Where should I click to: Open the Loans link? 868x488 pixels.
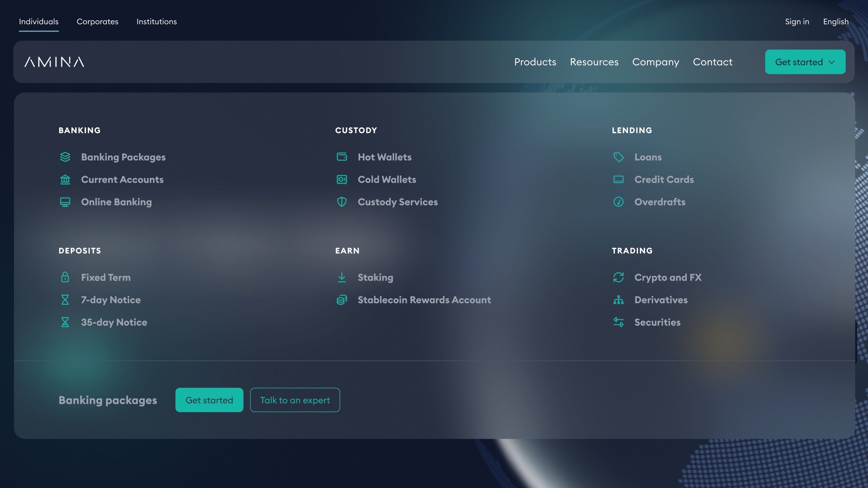tap(648, 157)
